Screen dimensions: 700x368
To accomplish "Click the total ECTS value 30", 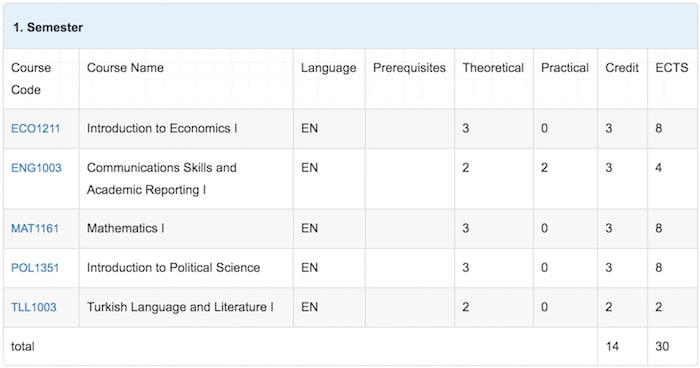I will [x=662, y=346].
